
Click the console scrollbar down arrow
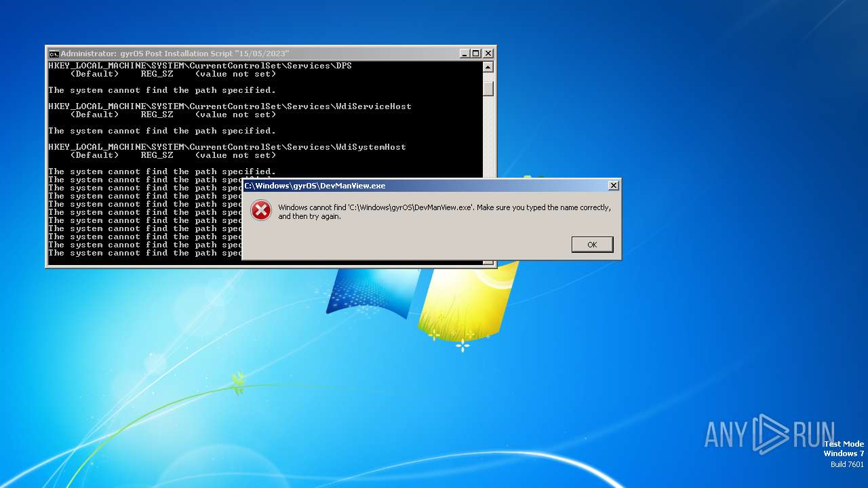coord(488,262)
